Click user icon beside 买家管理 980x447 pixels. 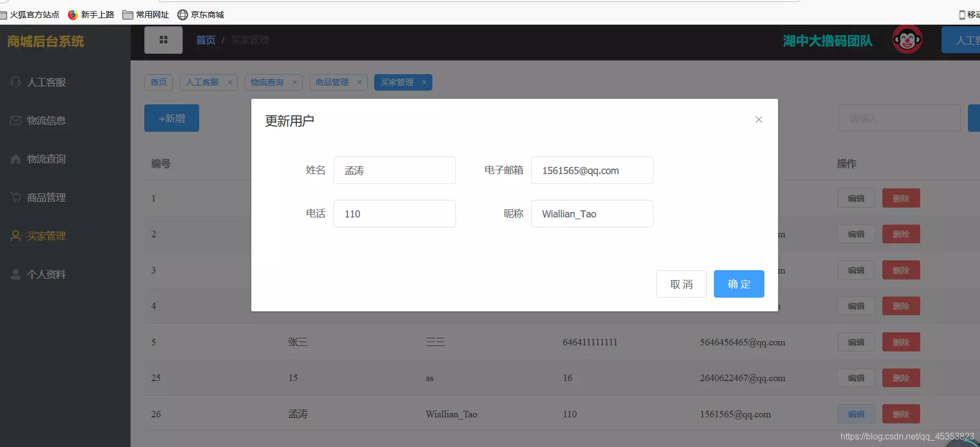point(15,236)
